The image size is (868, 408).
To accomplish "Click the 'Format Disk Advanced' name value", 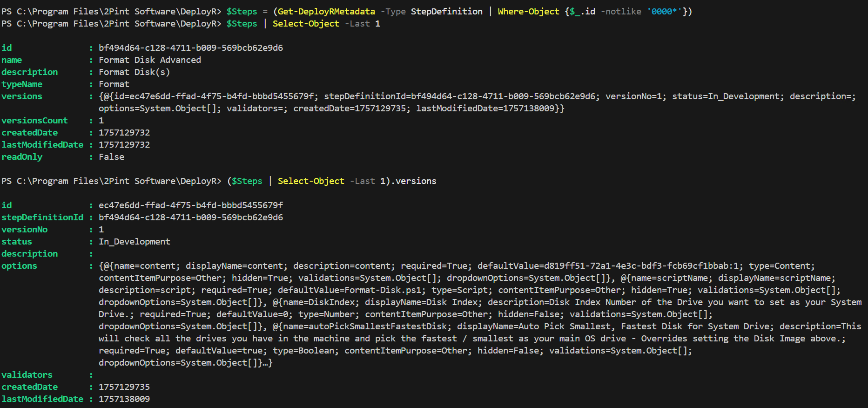I will [150, 60].
